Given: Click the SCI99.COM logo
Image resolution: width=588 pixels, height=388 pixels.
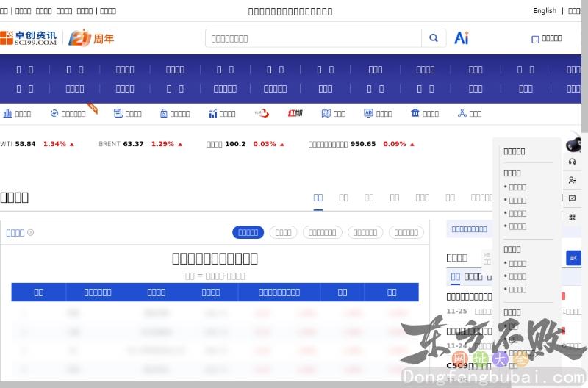Looking at the screenshot, I should coord(29,38).
